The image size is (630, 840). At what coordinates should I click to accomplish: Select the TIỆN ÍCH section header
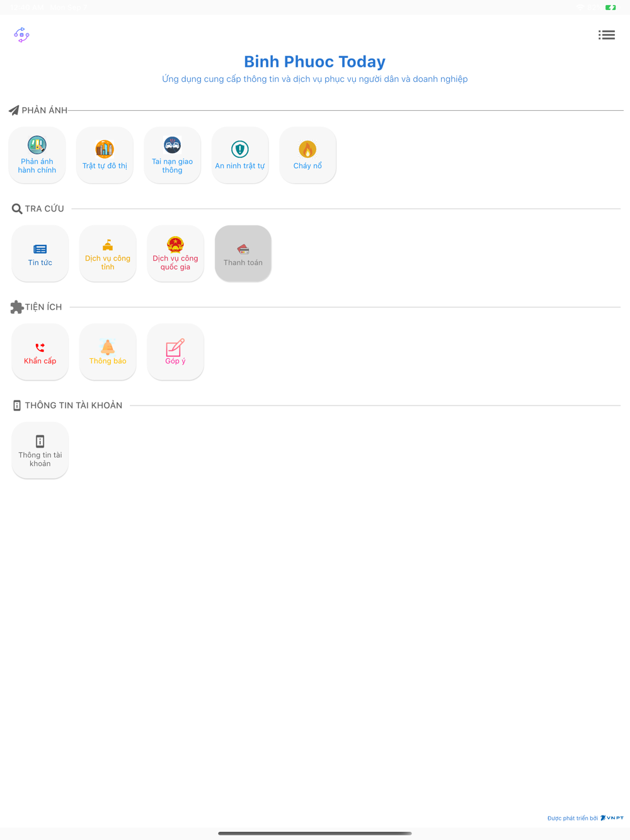click(x=37, y=307)
